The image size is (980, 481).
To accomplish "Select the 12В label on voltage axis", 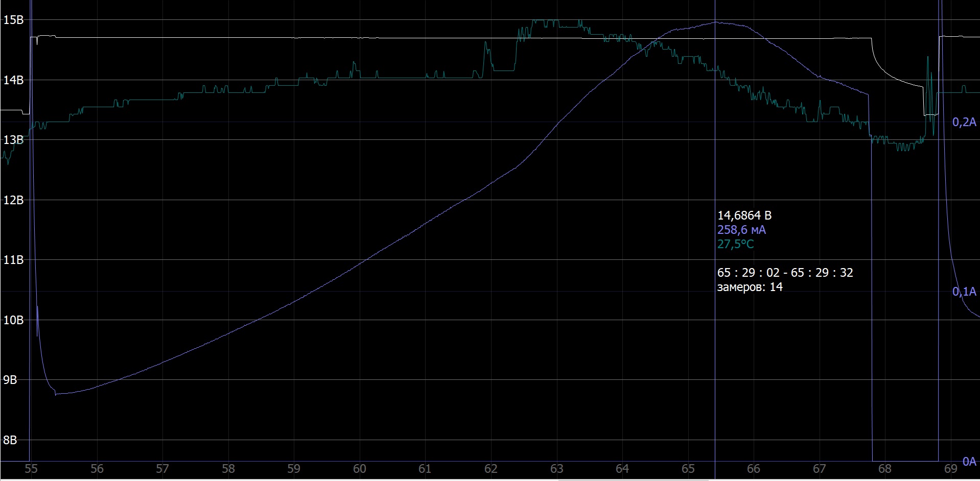I will click(x=13, y=200).
